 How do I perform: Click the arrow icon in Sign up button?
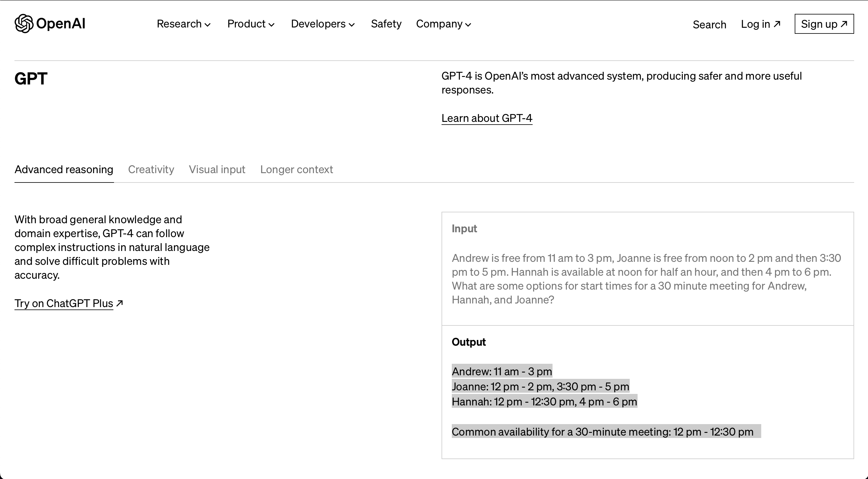844,24
